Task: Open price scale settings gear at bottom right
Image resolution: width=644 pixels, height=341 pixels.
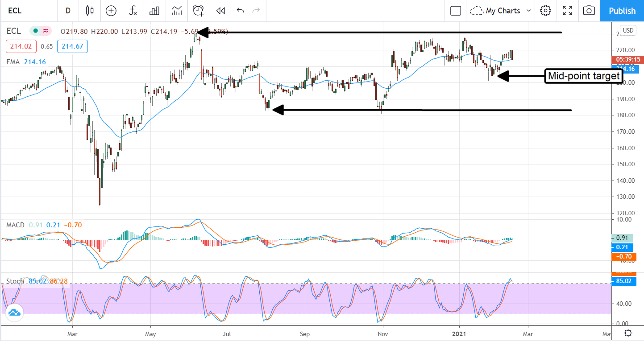Action: pyautogui.click(x=628, y=333)
